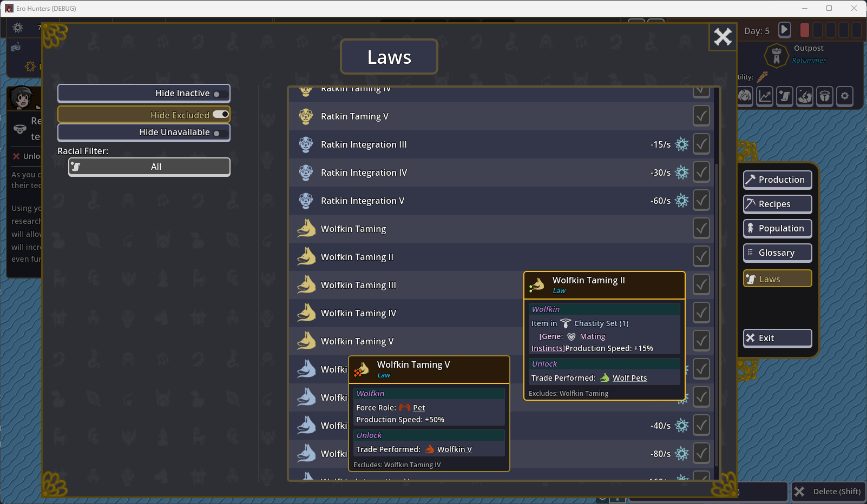Select the Ratkin Integration V law name

point(363,201)
